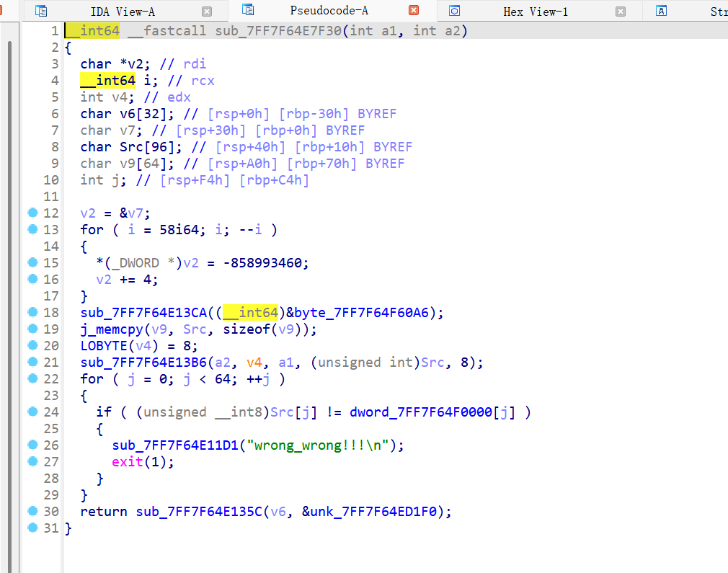Select the v6[32] variable declaration
Viewport: 728px width, 573px height.
(x=127, y=114)
